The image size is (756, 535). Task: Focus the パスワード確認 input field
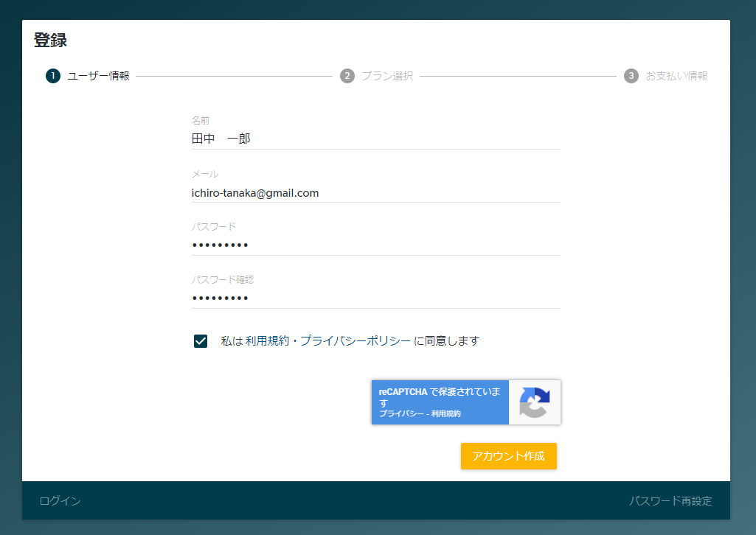[x=375, y=298]
